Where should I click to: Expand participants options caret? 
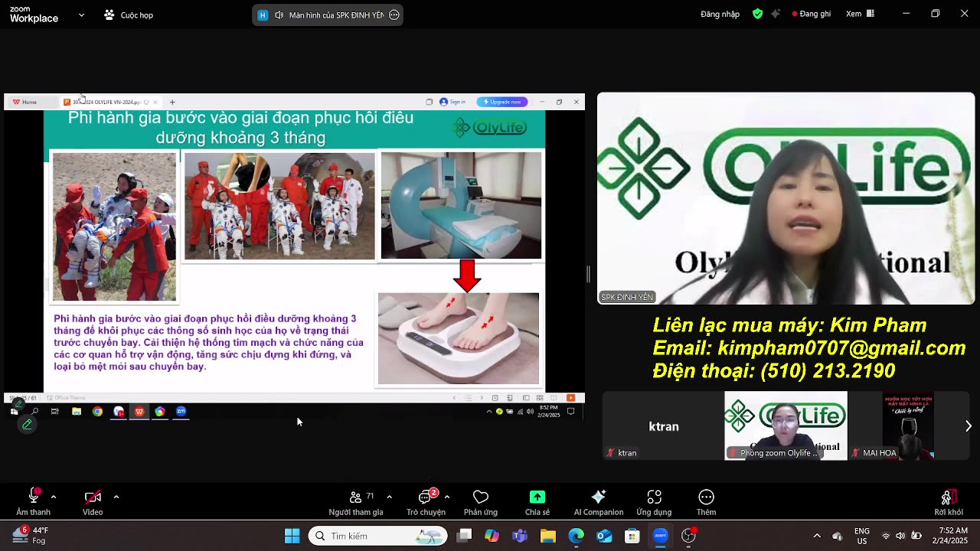tap(389, 497)
